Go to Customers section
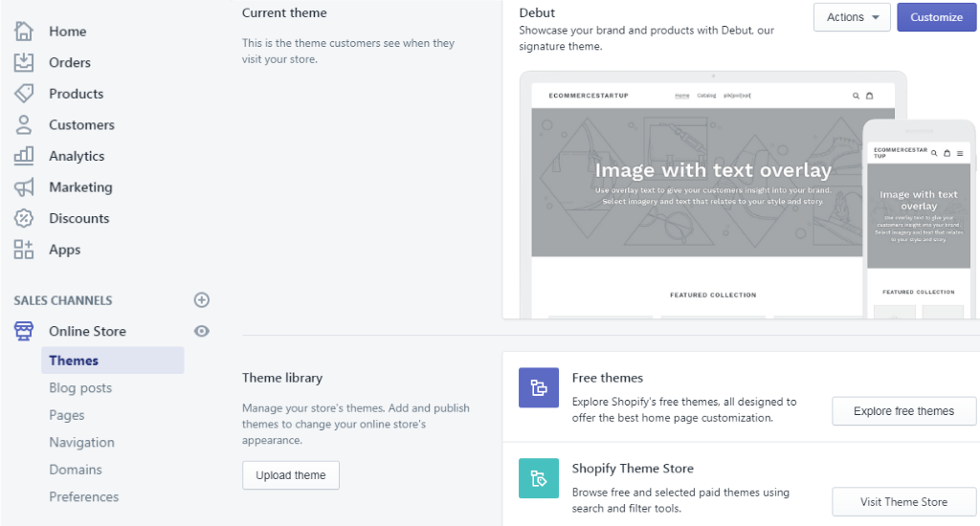Screen dimensions: 980x526 tap(82, 125)
